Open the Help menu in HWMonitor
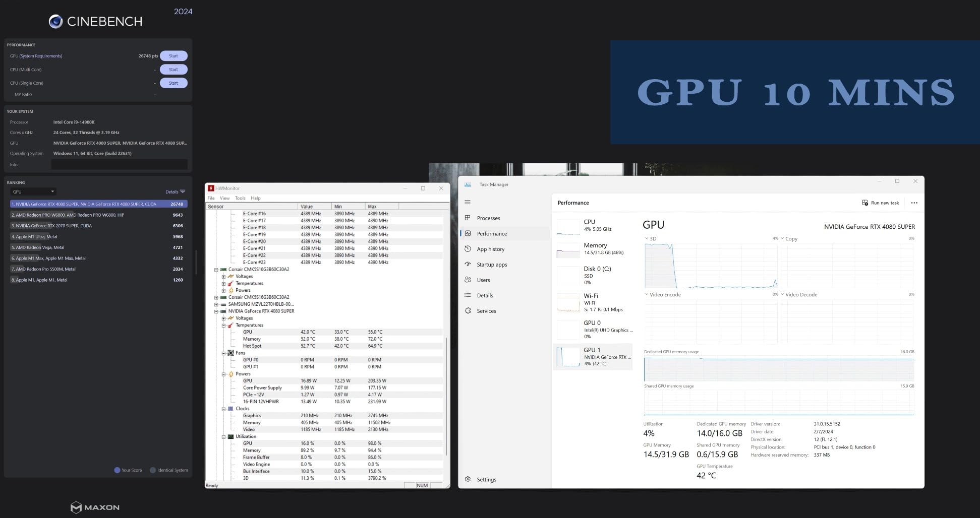This screenshot has width=980, height=518. coord(256,198)
